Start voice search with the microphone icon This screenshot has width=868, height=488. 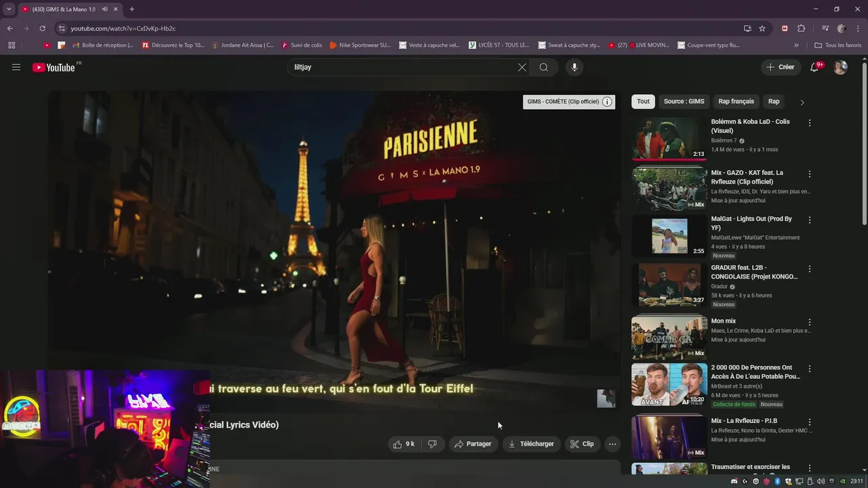pos(574,67)
